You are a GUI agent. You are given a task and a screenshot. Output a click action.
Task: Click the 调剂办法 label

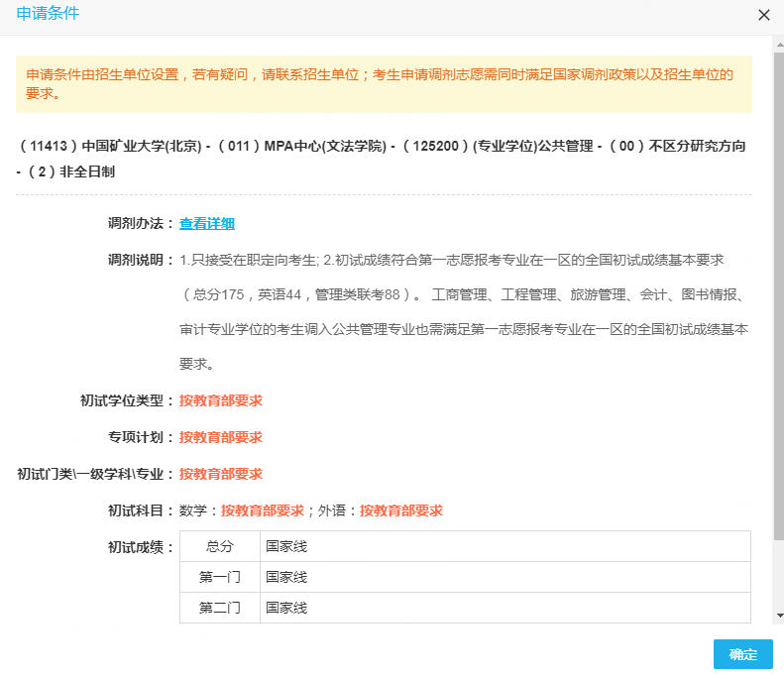click(140, 223)
